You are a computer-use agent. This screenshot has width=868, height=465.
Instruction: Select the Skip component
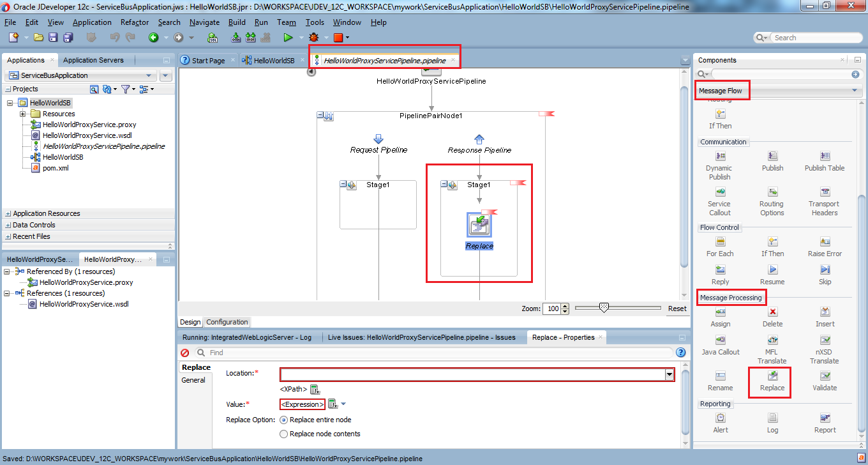click(x=825, y=275)
